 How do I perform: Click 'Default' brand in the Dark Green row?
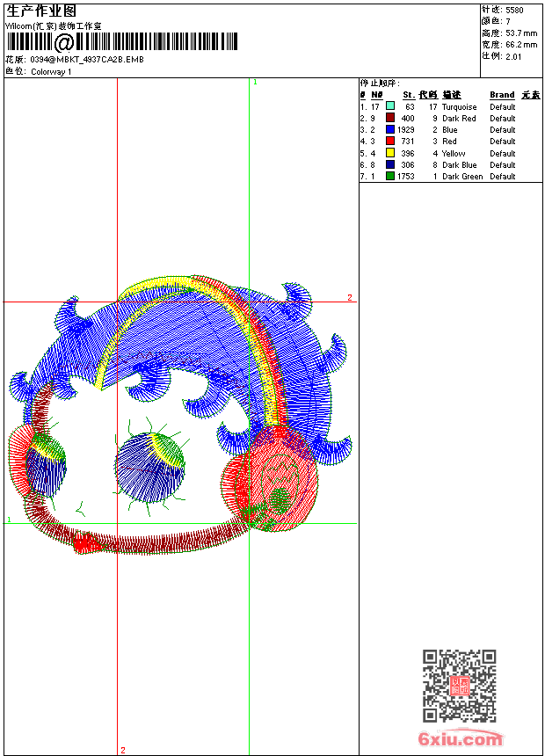(502, 177)
